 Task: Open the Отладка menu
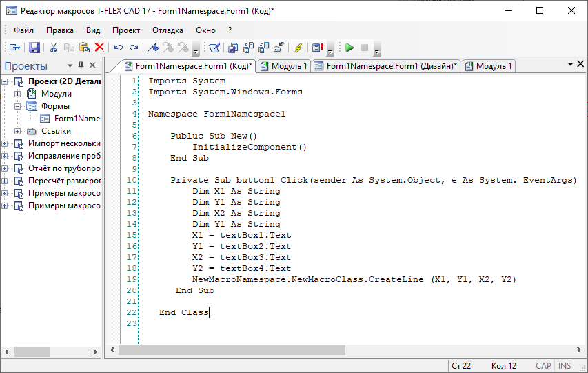coord(168,30)
